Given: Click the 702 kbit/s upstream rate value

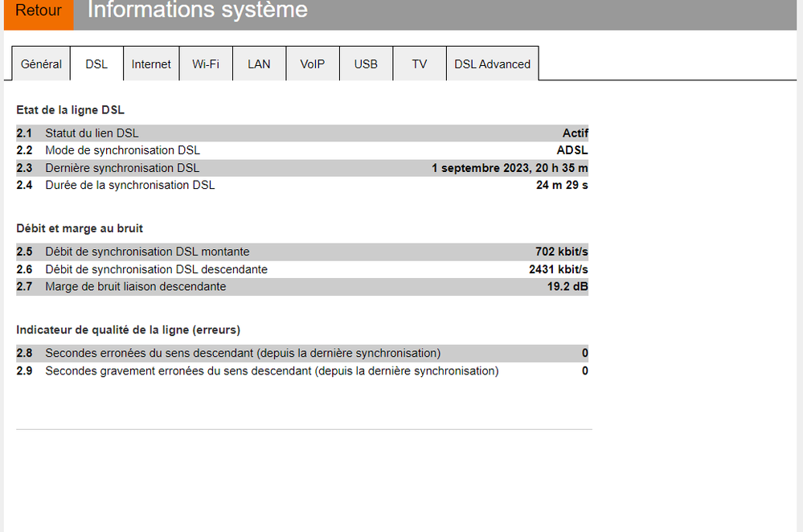Looking at the screenshot, I should pyautogui.click(x=561, y=252).
